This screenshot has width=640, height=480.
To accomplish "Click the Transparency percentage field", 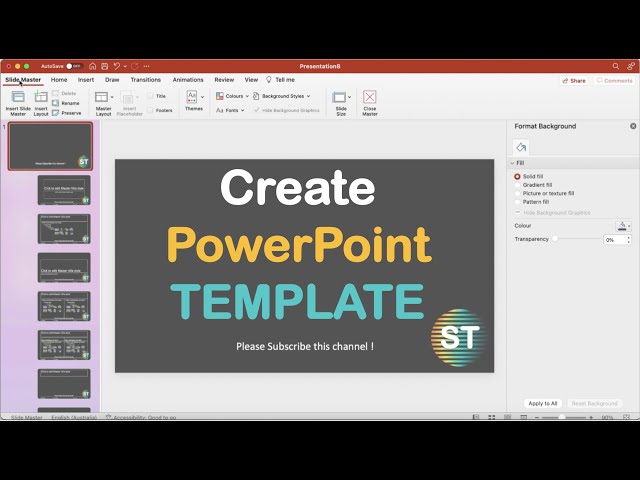I will click(x=613, y=240).
